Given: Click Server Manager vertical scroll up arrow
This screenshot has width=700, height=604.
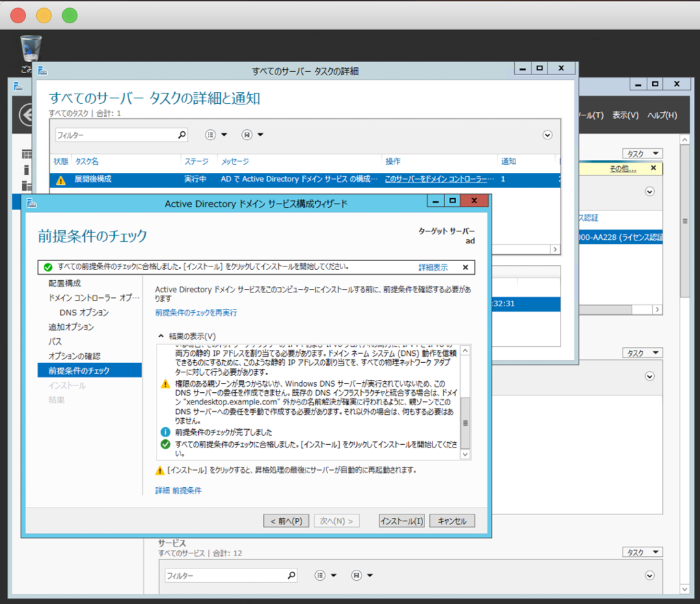Looking at the screenshot, I should [x=684, y=139].
